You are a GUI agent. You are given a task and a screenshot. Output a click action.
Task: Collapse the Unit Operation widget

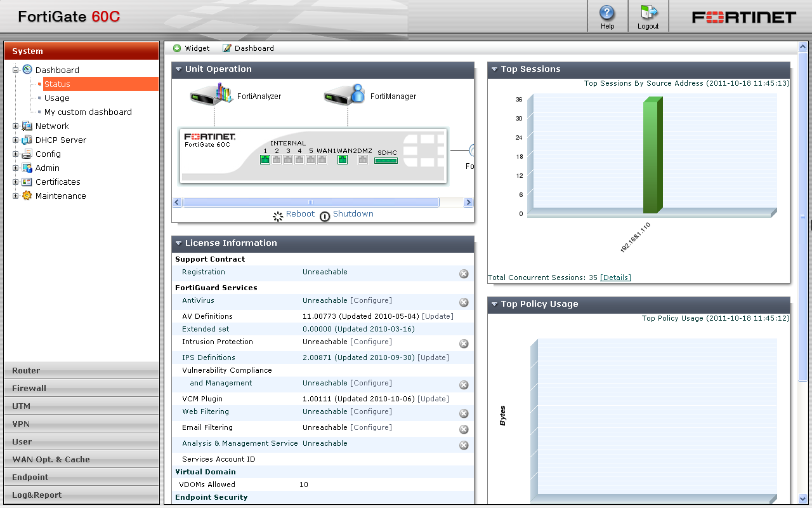[179, 69]
